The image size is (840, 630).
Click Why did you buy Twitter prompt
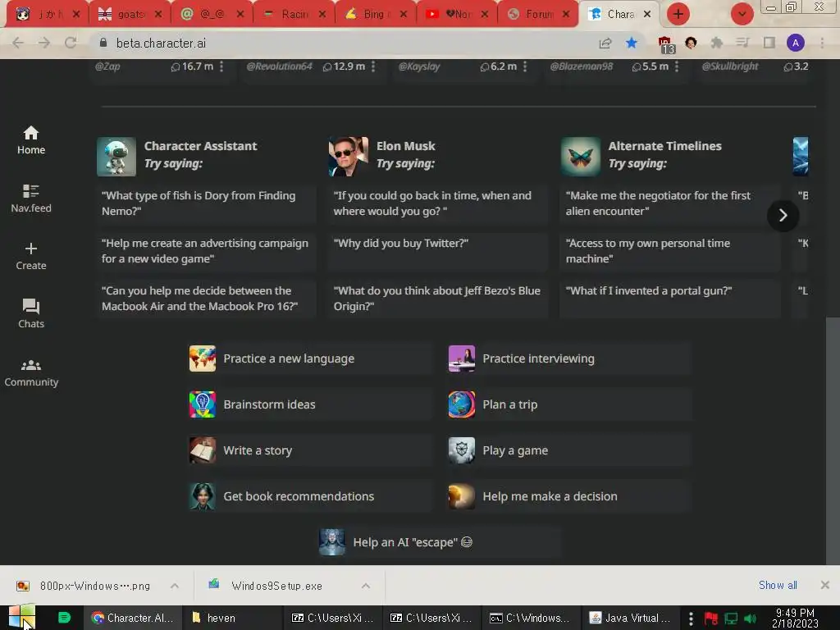[438, 251]
